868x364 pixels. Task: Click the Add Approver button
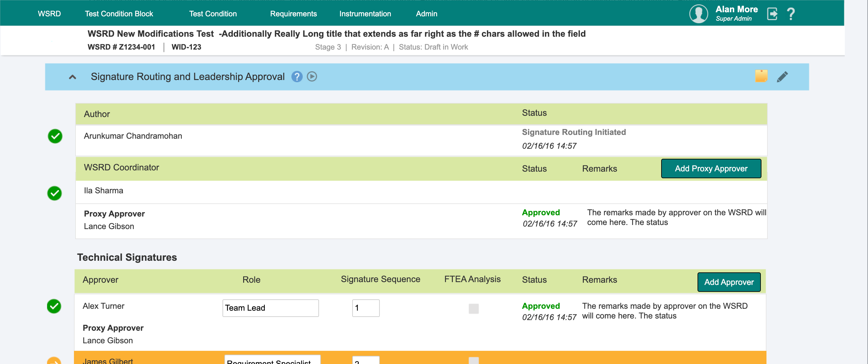click(x=729, y=282)
